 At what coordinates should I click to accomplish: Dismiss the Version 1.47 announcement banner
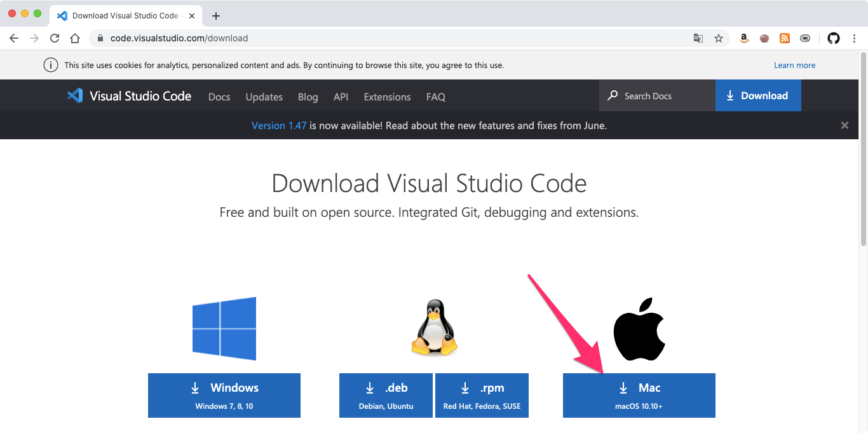(844, 125)
